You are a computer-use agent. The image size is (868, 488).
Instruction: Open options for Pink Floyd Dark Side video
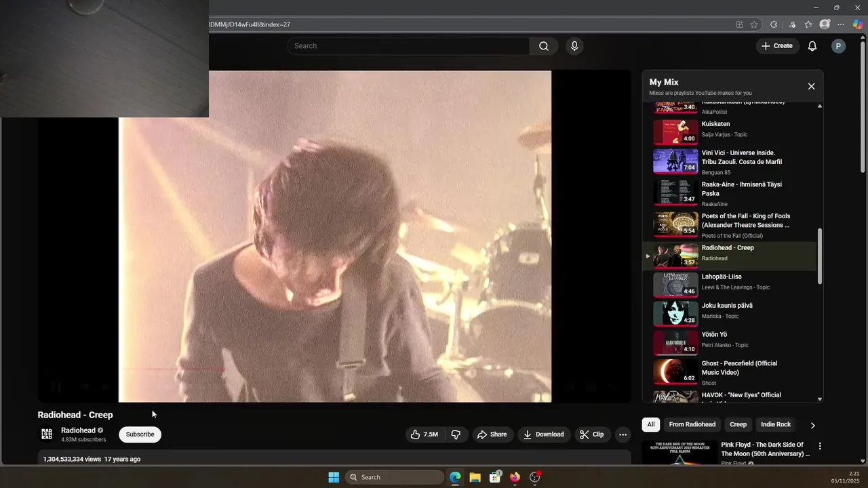coord(820,446)
